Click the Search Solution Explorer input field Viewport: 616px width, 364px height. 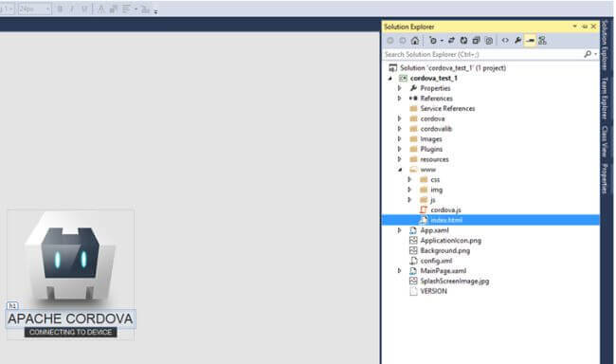[x=483, y=54]
